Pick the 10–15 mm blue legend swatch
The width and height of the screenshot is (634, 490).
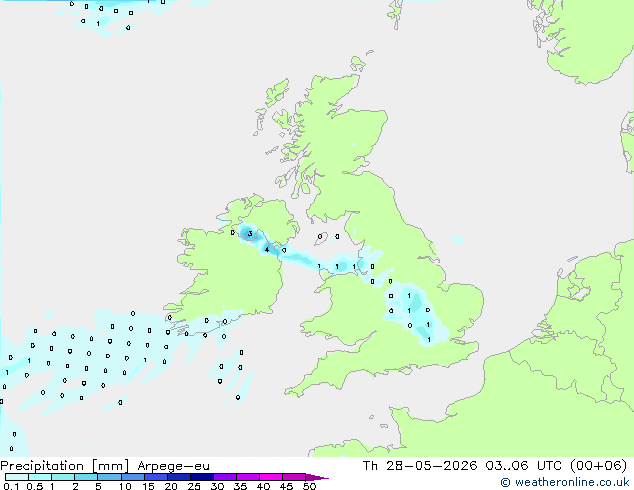tap(132, 477)
